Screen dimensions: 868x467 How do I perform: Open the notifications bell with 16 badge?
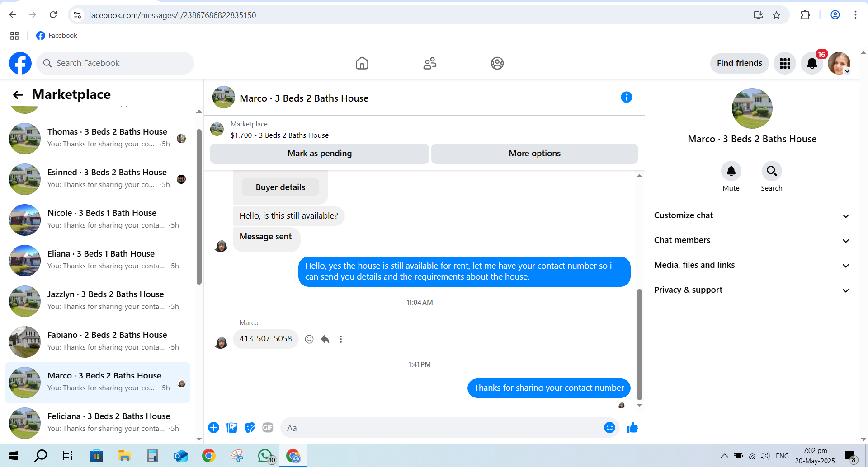tap(812, 63)
